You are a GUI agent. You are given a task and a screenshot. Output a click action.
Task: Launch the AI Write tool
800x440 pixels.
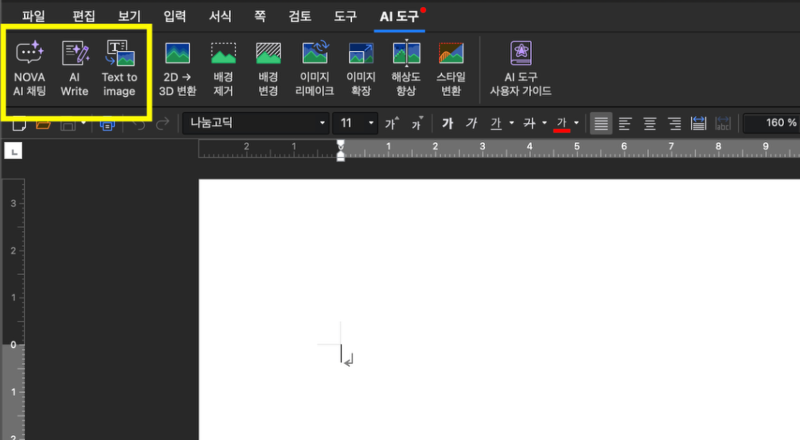tap(74, 69)
